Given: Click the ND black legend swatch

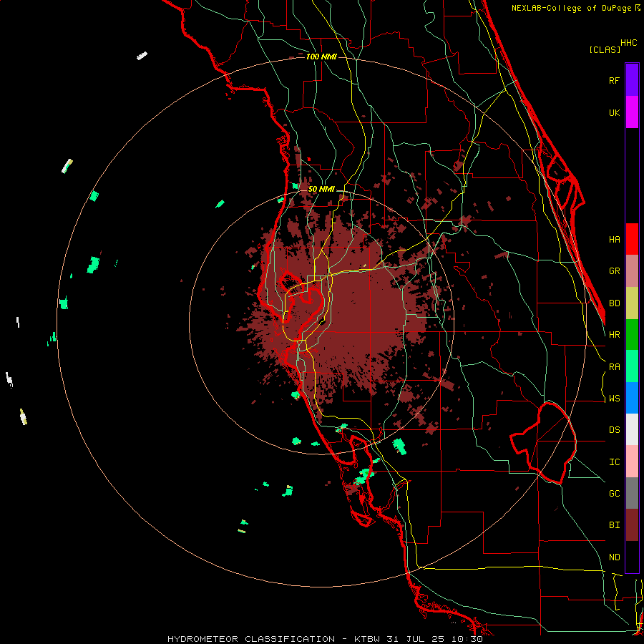Looking at the screenshot, I should [x=632, y=557].
